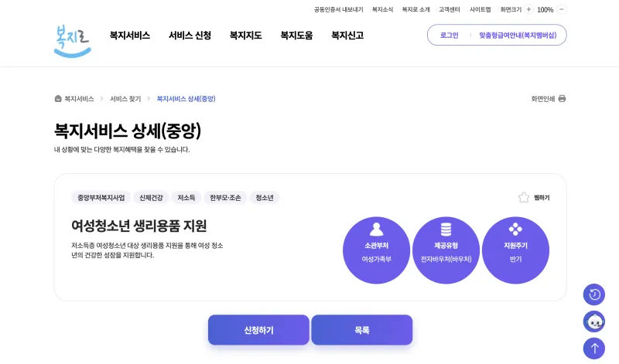
Task: Click the 소관부처 person circle icon
Action: click(x=376, y=229)
